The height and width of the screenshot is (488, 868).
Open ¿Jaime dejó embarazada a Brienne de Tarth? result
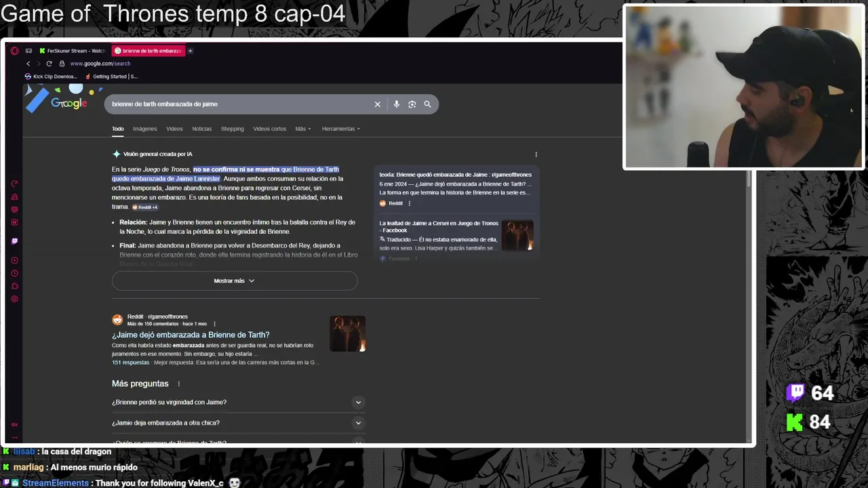191,335
